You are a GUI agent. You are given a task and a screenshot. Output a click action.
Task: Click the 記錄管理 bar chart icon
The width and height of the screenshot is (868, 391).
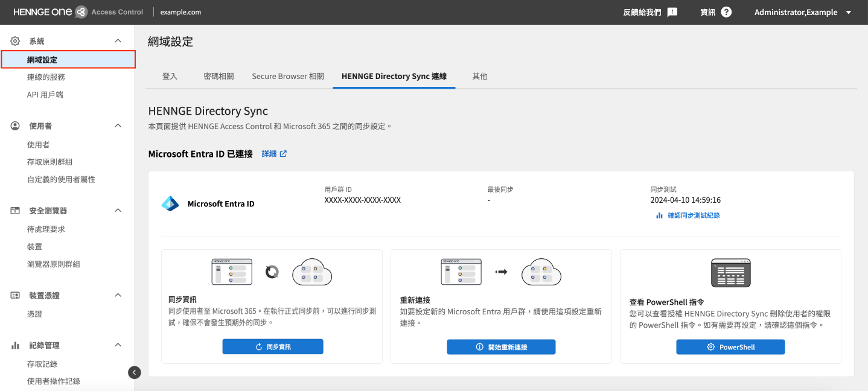(x=15, y=345)
